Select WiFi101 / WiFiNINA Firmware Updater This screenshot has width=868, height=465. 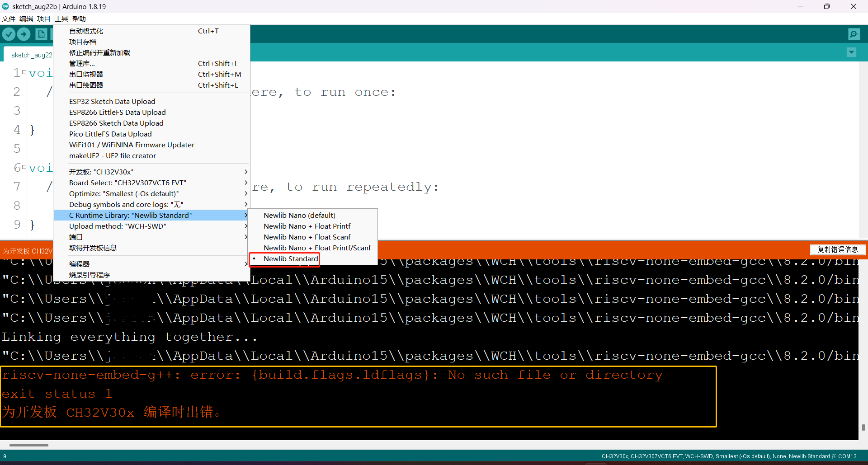click(x=132, y=145)
